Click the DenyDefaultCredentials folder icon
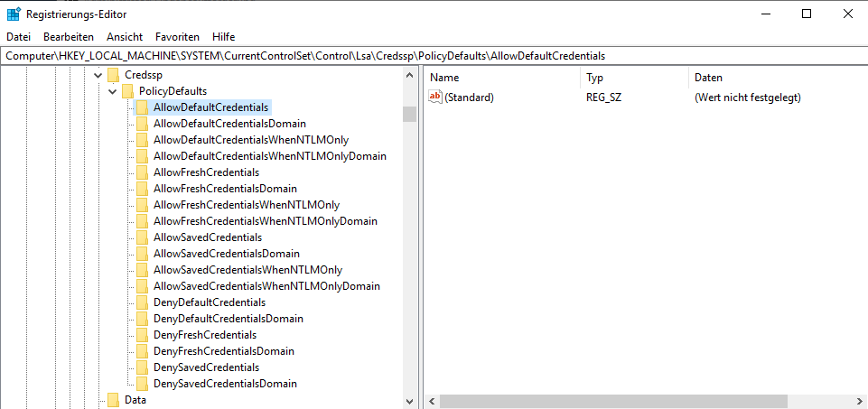 142,302
